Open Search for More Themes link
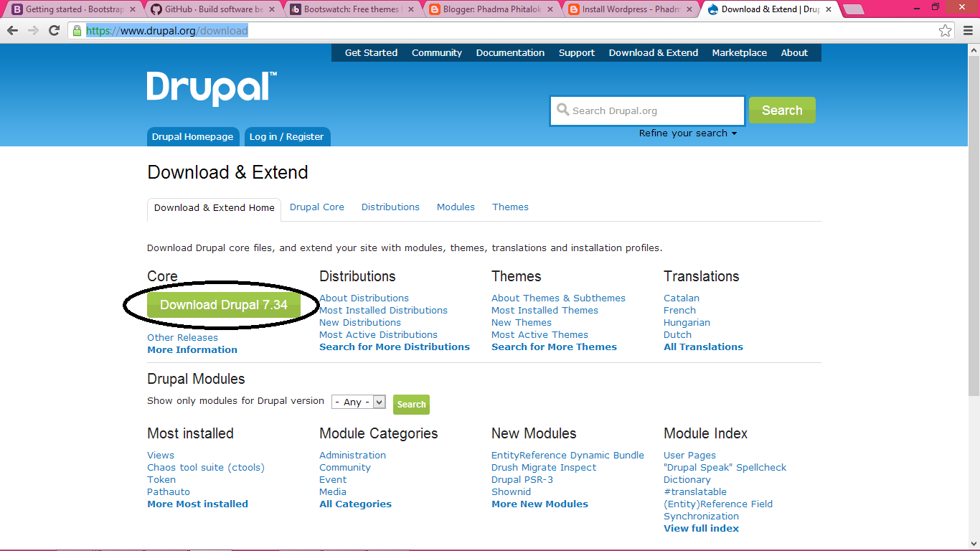This screenshot has width=980, height=551. click(554, 347)
